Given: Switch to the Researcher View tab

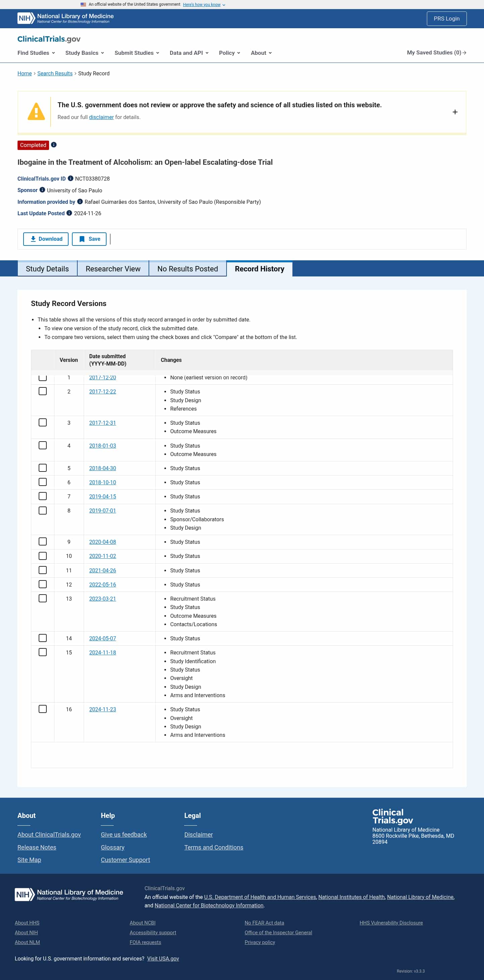Looking at the screenshot, I should (113, 269).
